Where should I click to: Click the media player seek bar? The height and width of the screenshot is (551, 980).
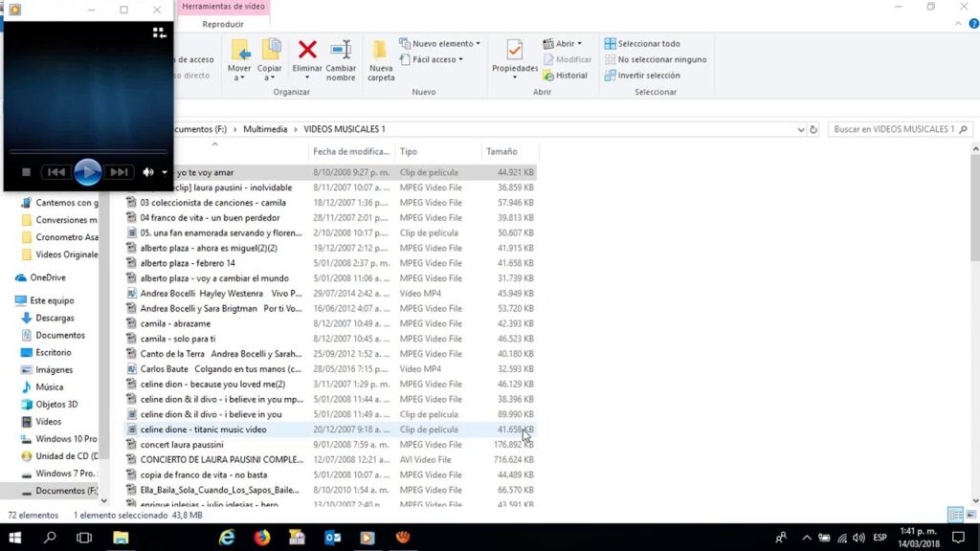tap(88, 151)
